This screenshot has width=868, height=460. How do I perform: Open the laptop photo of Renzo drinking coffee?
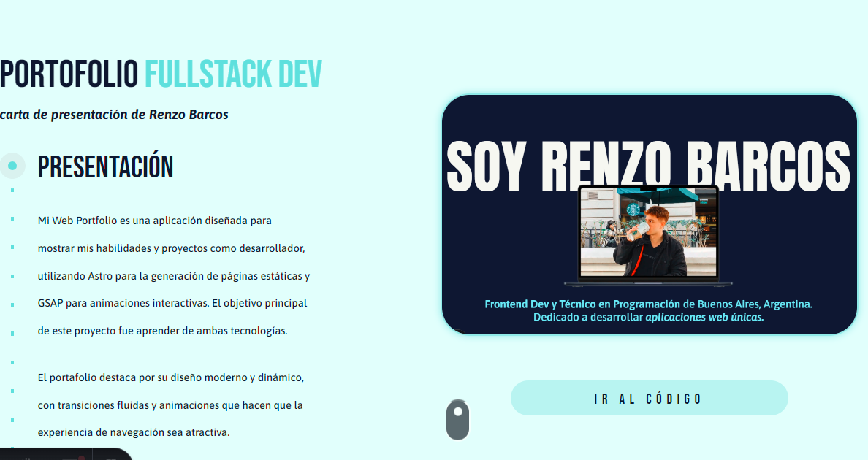(648, 234)
